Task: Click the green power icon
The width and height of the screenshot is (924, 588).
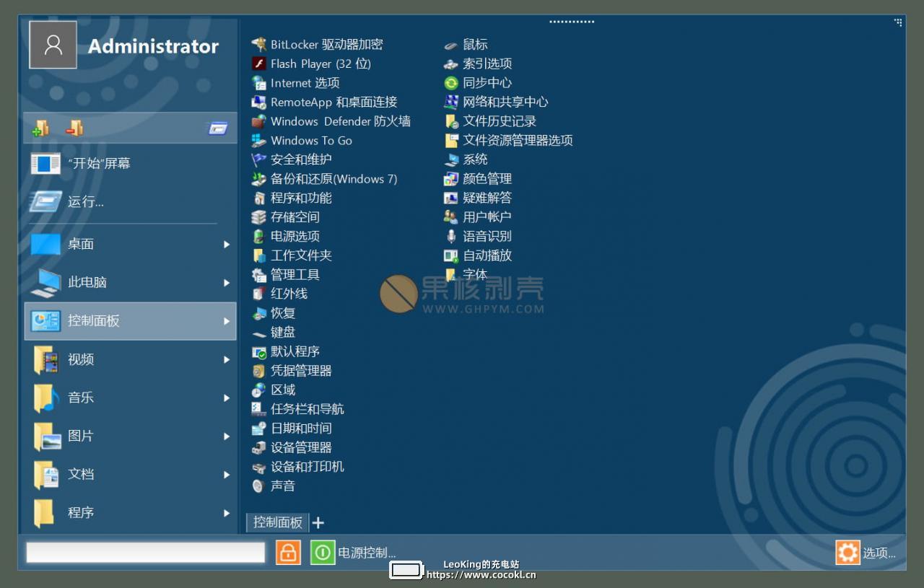Action: click(323, 553)
